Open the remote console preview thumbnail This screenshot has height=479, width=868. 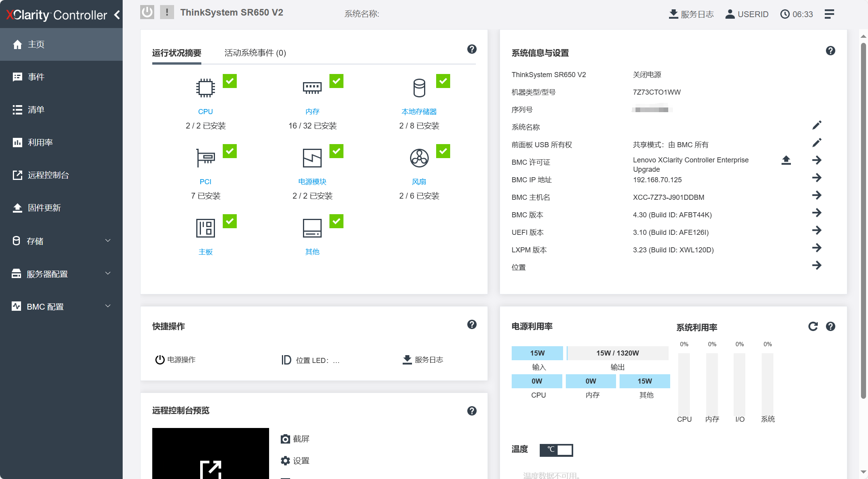(210, 453)
